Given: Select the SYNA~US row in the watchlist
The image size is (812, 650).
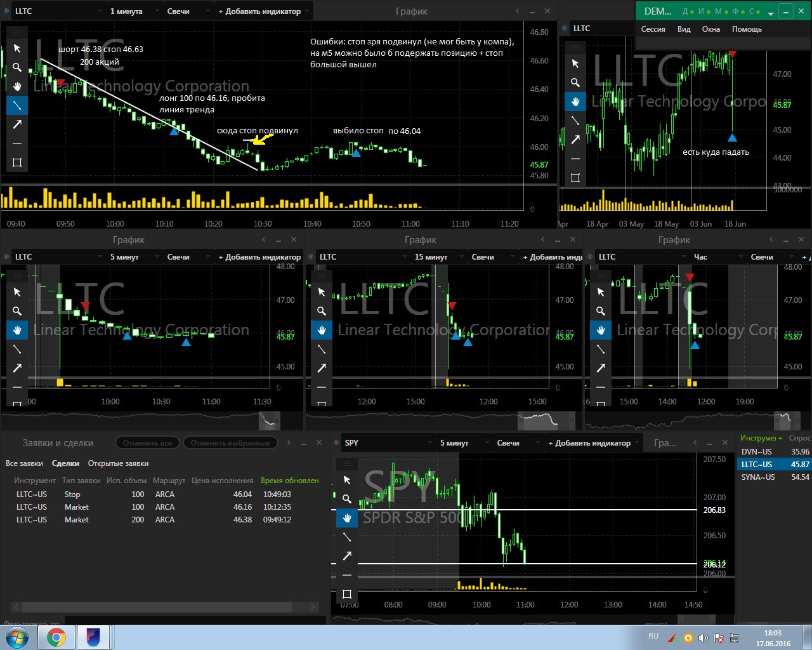Looking at the screenshot, I should click(x=775, y=477).
